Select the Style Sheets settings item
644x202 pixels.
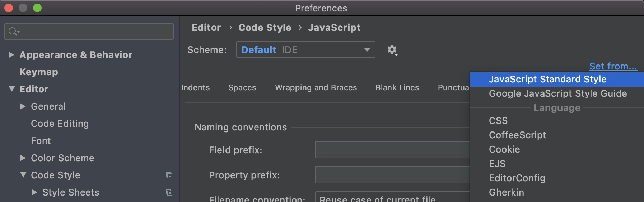pyautogui.click(x=71, y=192)
